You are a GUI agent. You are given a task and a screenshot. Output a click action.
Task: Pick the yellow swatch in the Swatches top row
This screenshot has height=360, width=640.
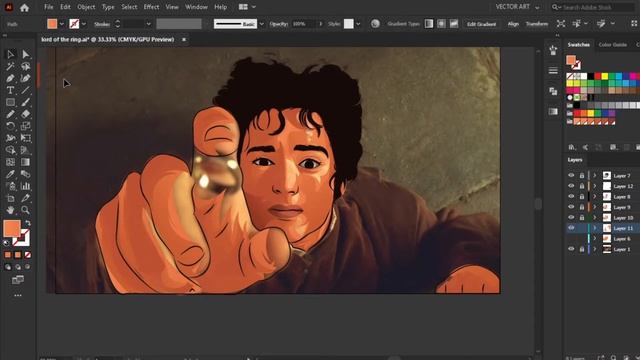tap(604, 76)
